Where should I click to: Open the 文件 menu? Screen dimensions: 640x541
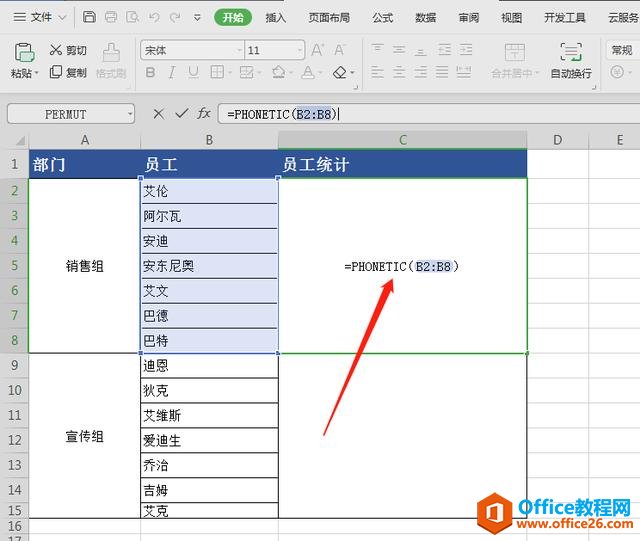pos(41,17)
